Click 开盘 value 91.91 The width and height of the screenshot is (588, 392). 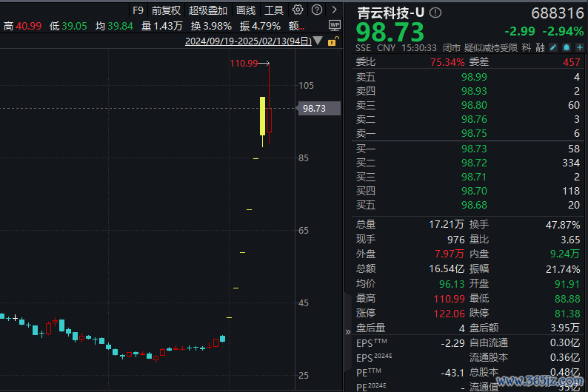point(567,284)
